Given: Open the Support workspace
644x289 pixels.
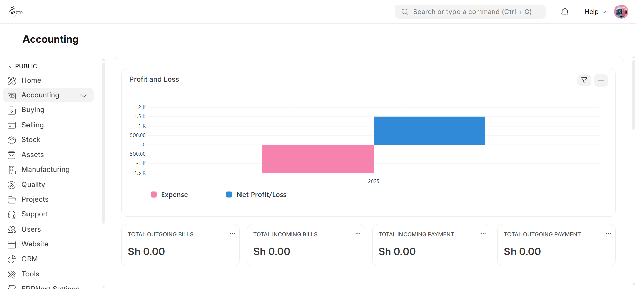Looking at the screenshot, I should (35, 214).
